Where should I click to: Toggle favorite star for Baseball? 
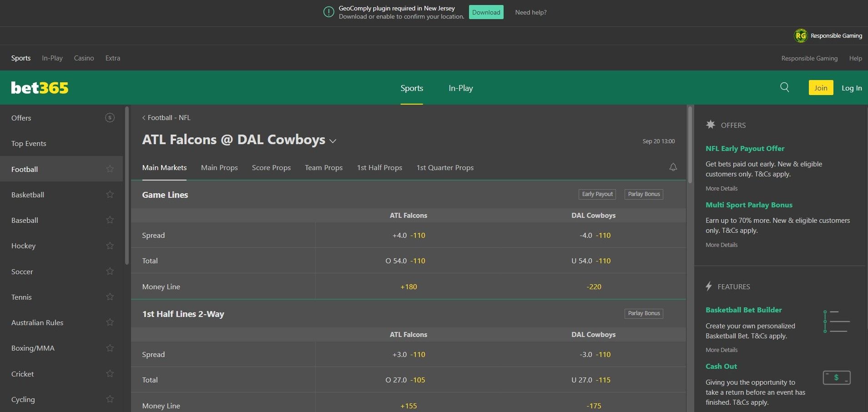click(110, 220)
